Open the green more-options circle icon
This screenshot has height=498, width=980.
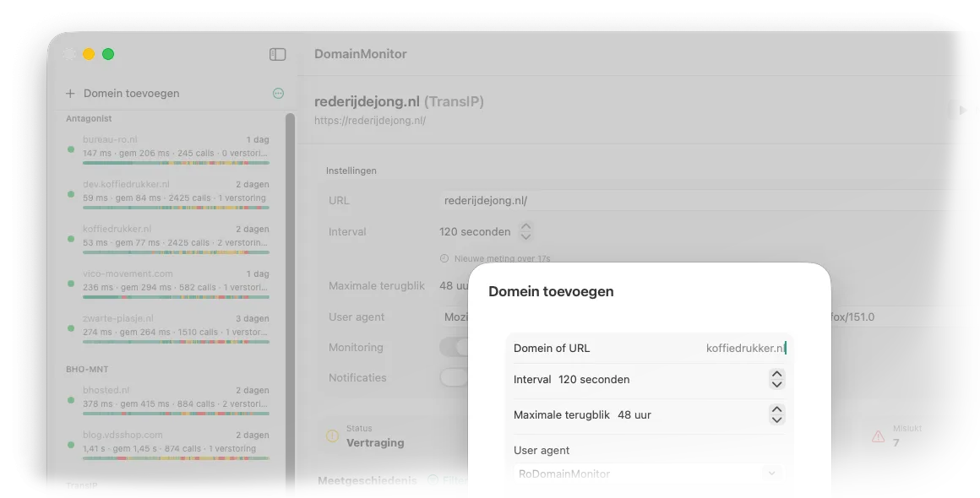278,93
